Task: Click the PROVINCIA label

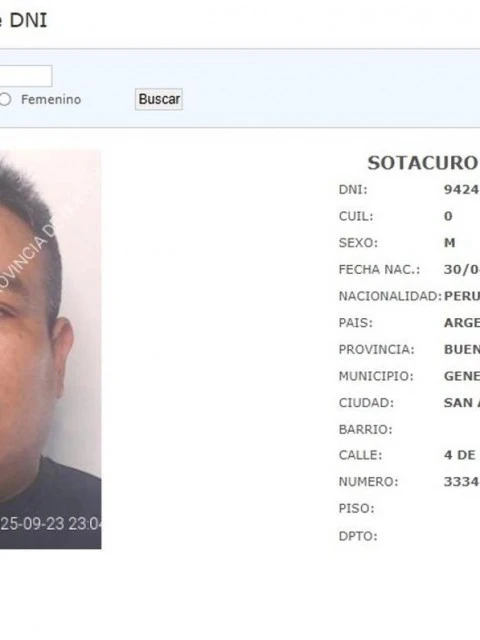Action: pos(377,349)
